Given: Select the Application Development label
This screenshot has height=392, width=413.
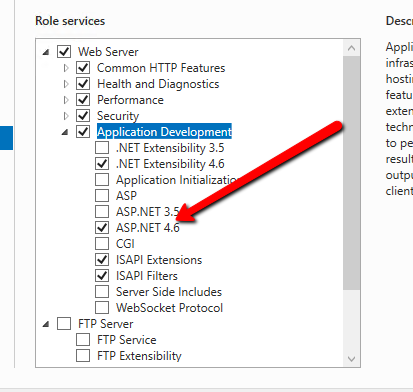Looking at the screenshot, I should (164, 132).
